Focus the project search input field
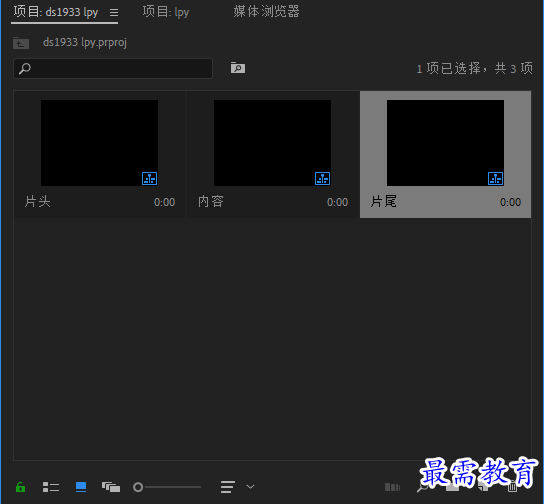 point(113,68)
